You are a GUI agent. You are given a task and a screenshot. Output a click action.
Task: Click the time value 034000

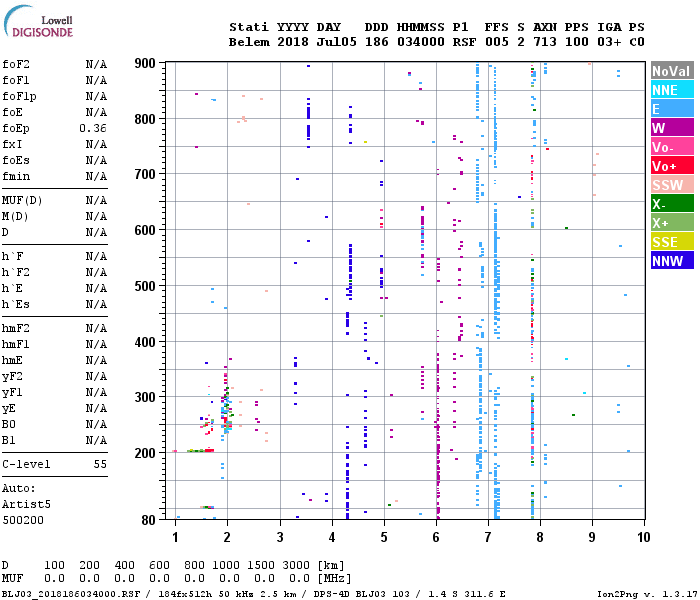421,42
